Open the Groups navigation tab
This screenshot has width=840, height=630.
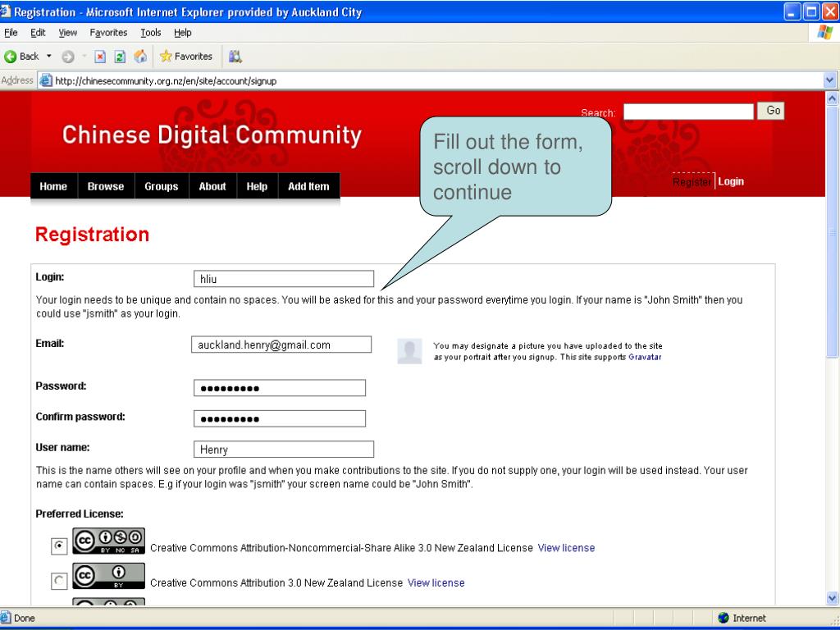click(162, 186)
